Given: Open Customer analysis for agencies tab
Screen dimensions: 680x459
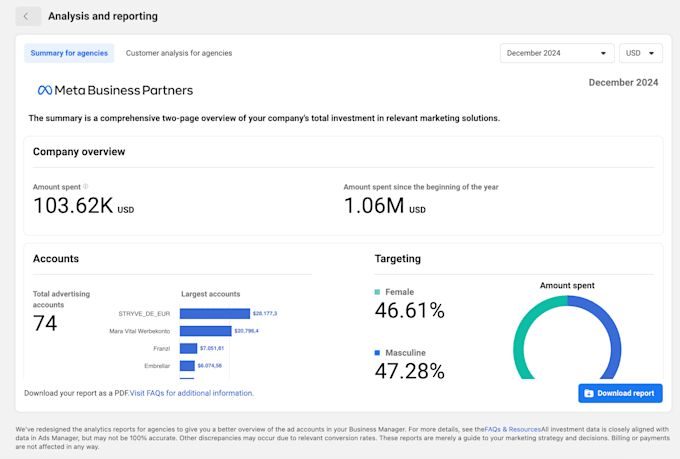Looking at the screenshot, I should click(x=178, y=53).
